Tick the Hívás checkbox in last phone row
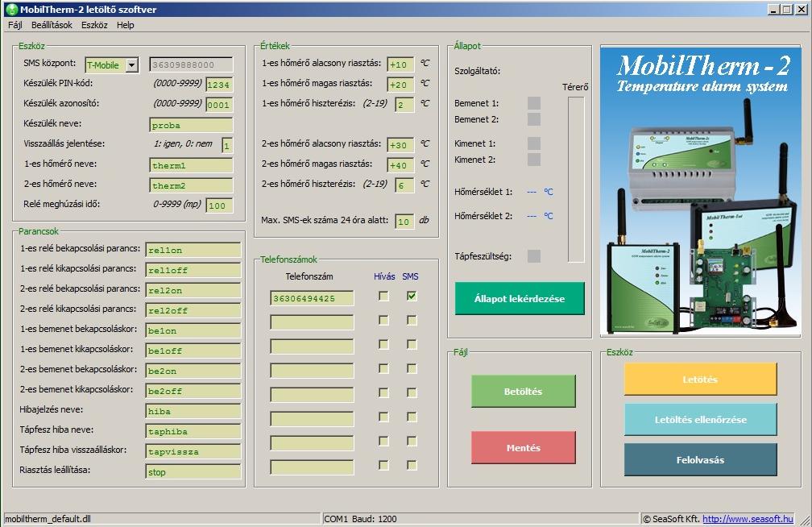 pyautogui.click(x=383, y=465)
